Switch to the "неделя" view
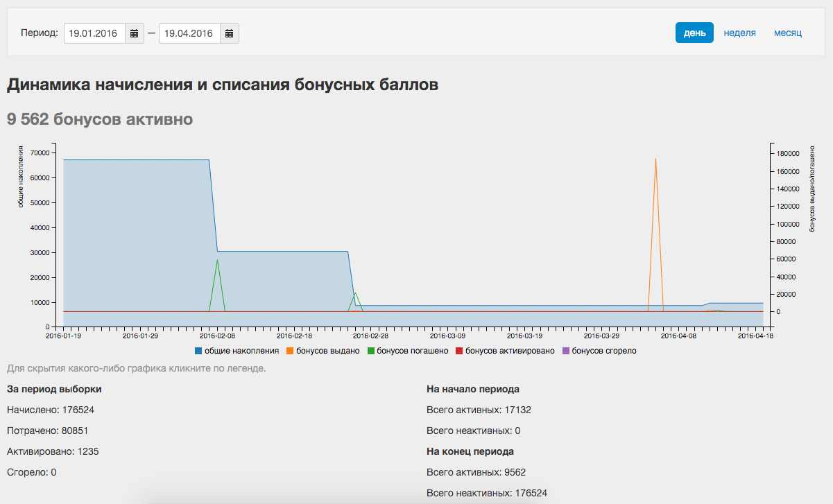The width and height of the screenshot is (833, 504). click(740, 33)
